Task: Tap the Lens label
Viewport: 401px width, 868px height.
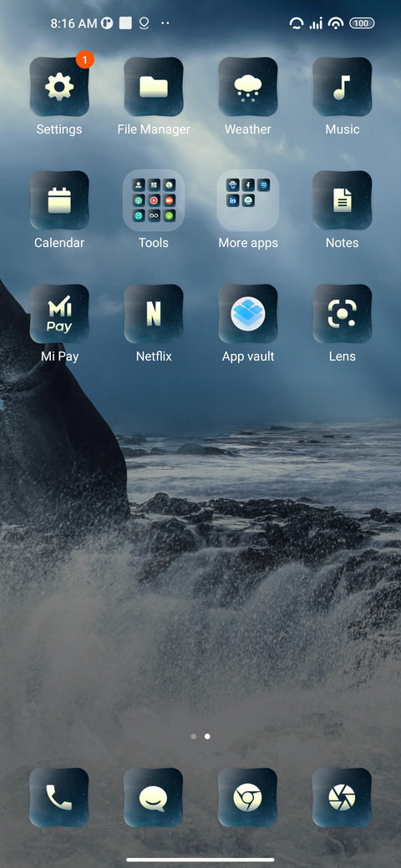Action: tap(343, 356)
